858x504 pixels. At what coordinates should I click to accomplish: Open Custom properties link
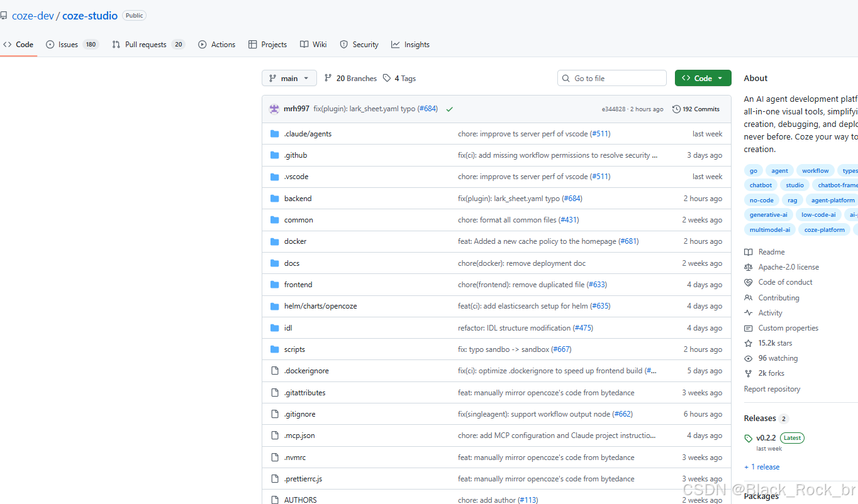(788, 328)
